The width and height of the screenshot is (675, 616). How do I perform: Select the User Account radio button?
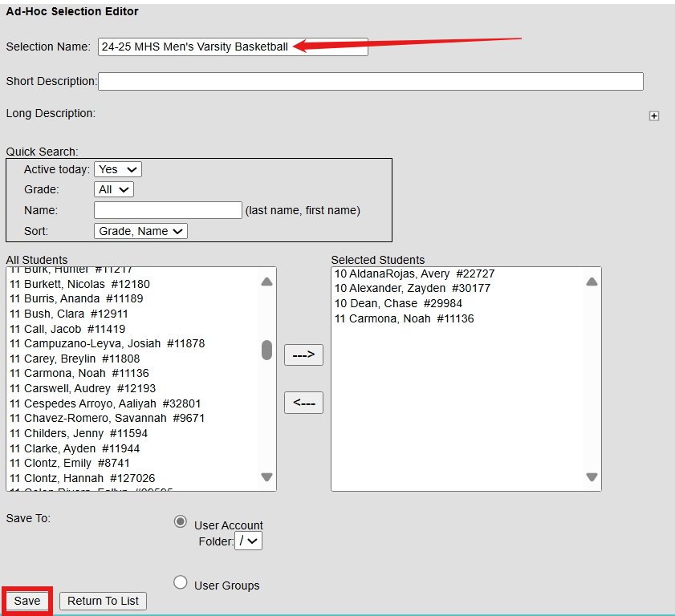181,522
